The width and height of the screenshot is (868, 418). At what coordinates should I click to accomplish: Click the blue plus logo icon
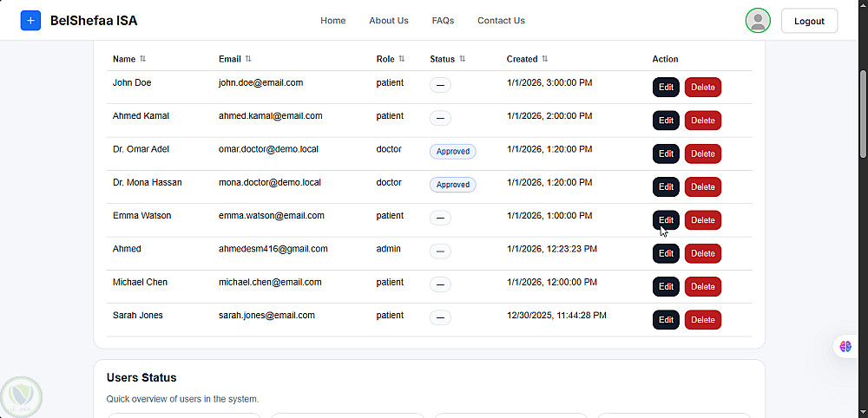click(x=30, y=21)
